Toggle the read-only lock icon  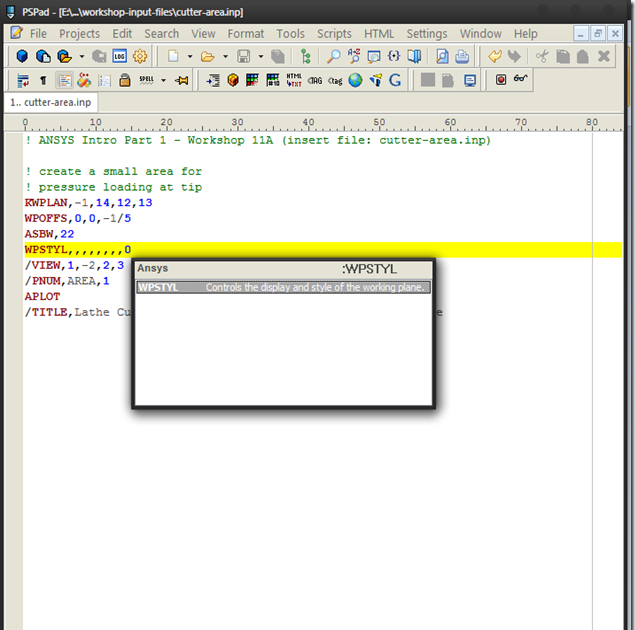pos(125,80)
